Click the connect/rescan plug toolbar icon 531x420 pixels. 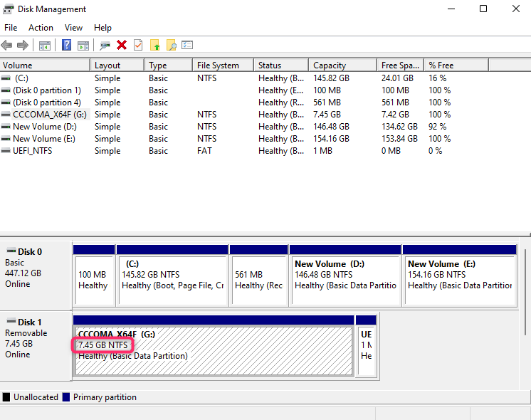(105, 45)
